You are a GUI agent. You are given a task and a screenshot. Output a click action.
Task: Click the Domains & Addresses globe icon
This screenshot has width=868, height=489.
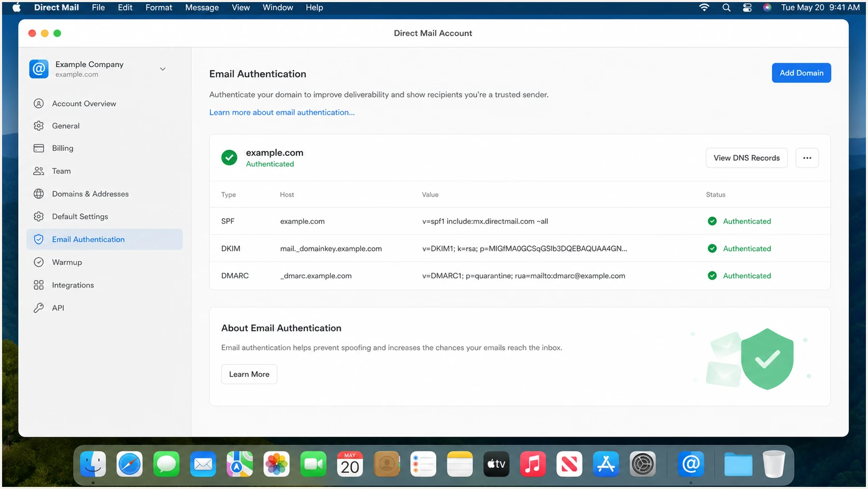tap(38, 194)
